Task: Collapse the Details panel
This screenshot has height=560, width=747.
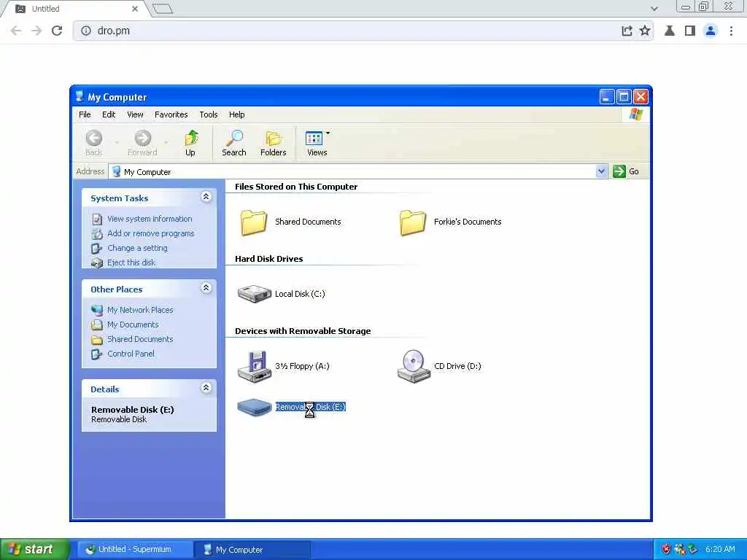Action: 206,388
